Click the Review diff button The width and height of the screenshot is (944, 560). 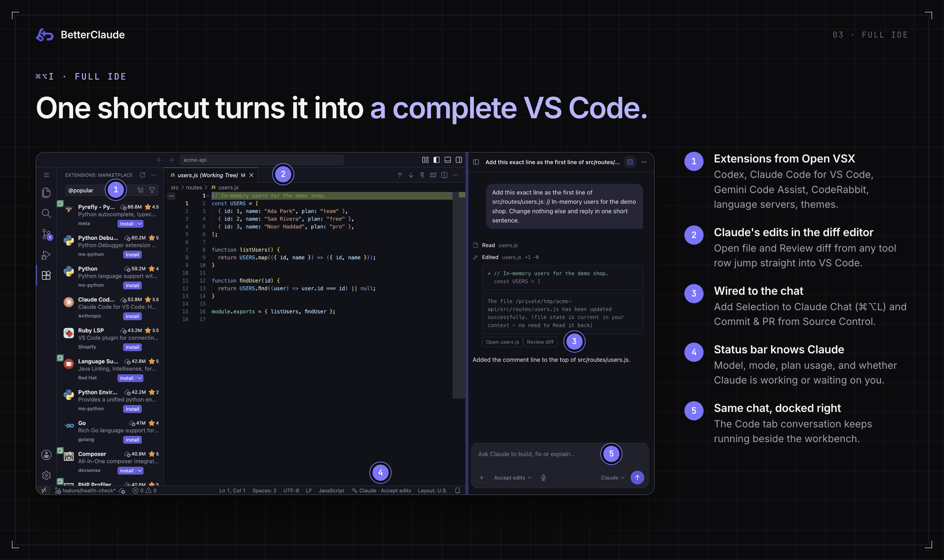540,342
